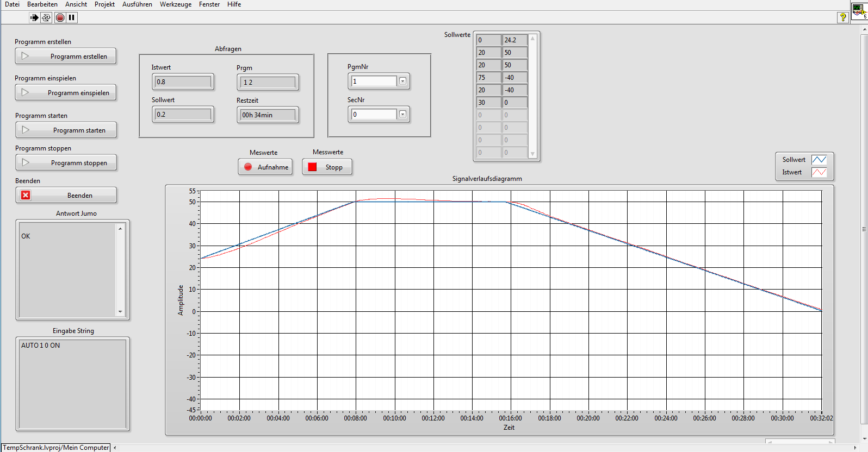The height and width of the screenshot is (452, 868).
Task: Click the red X Beenden button
Action: click(66, 195)
